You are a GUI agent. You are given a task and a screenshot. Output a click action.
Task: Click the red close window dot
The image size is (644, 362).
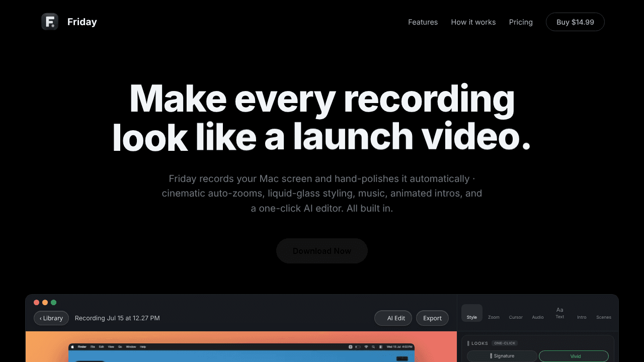(x=36, y=302)
